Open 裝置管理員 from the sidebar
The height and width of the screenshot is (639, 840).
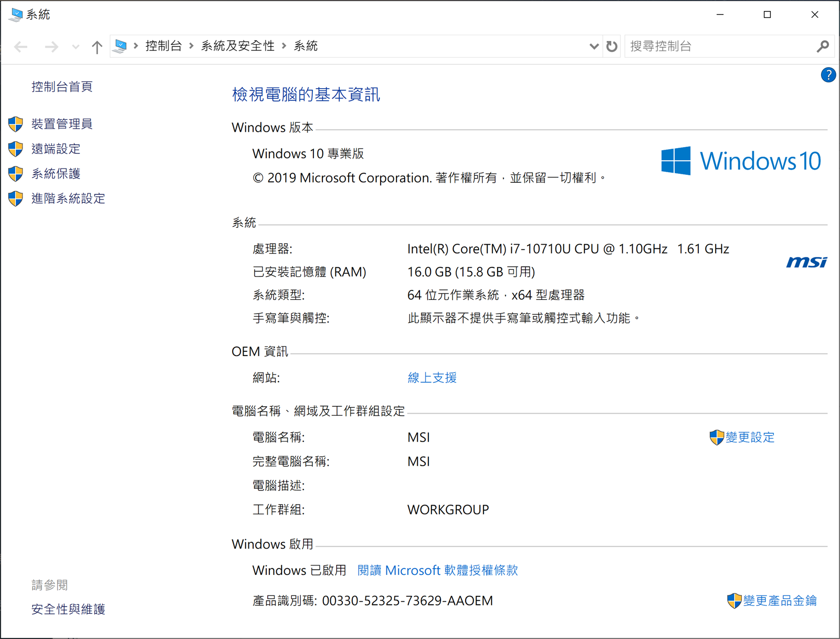(61, 124)
